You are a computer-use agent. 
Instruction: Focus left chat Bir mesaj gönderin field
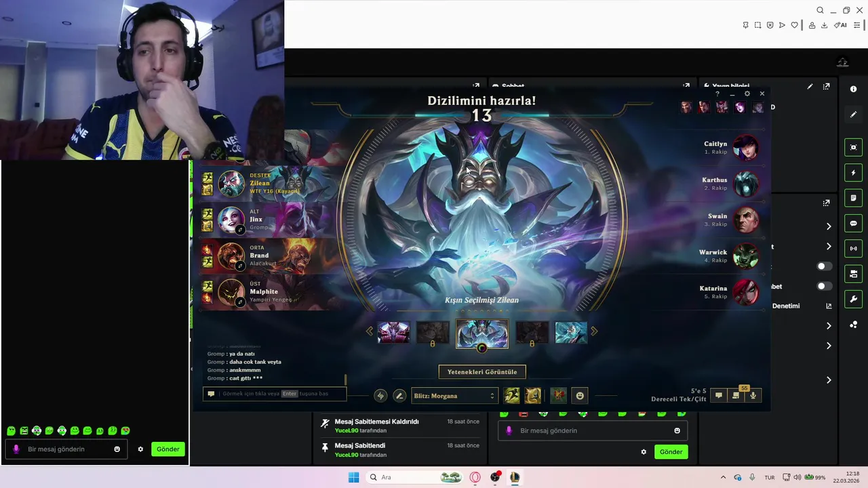point(66,449)
